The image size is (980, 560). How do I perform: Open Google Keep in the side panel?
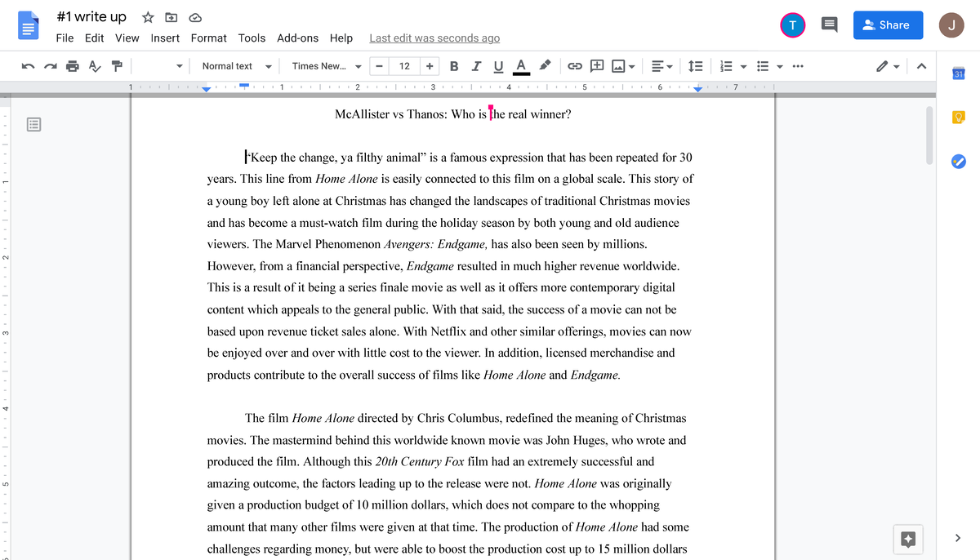point(957,117)
